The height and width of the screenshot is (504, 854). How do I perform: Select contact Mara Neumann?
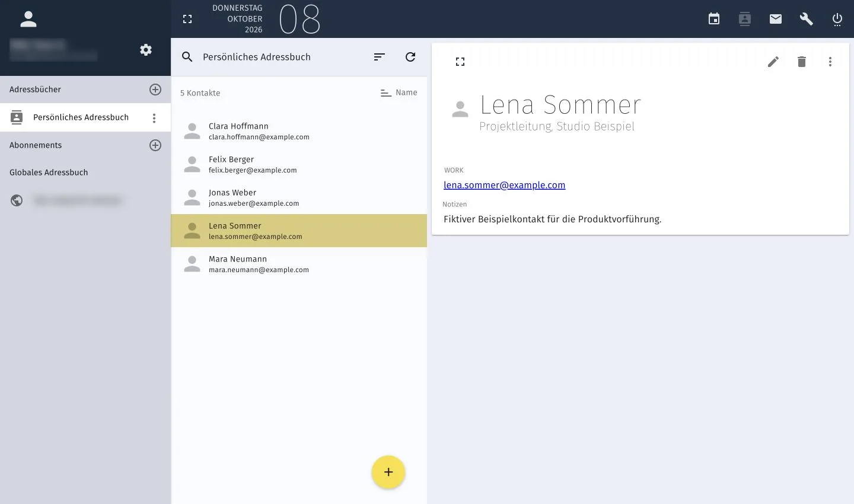(299, 264)
